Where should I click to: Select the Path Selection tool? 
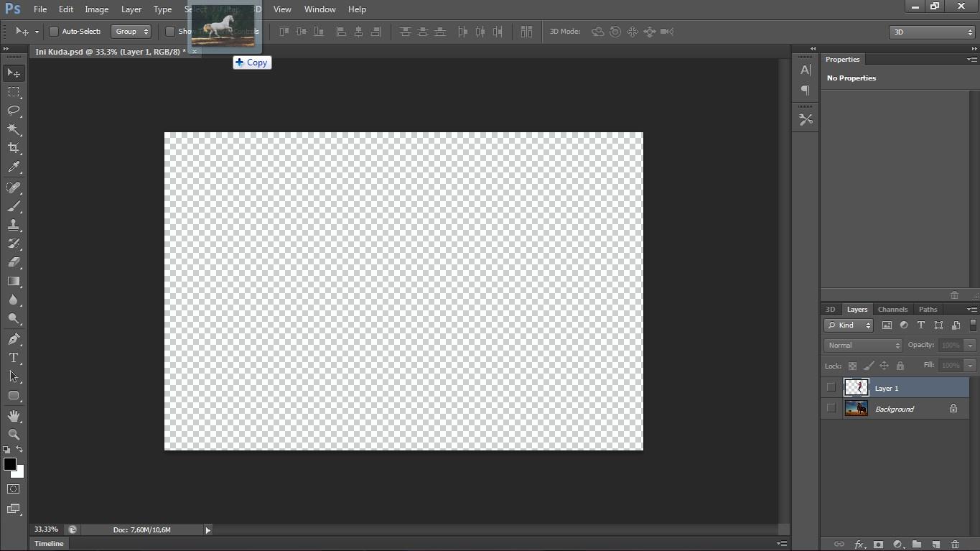[14, 376]
